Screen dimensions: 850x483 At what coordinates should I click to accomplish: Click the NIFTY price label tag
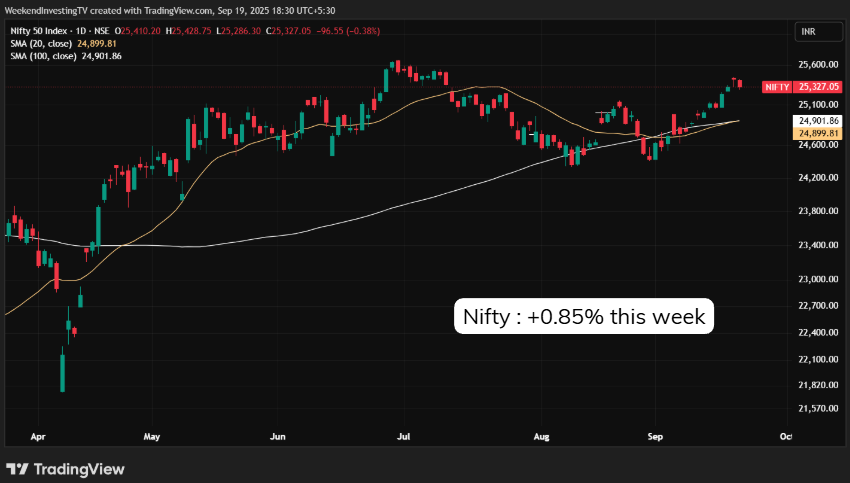click(777, 87)
